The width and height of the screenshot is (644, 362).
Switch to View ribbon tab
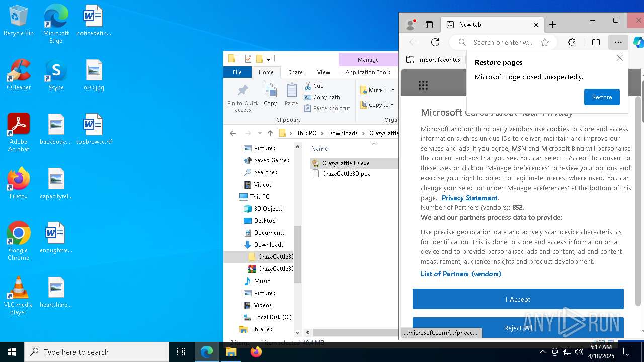[x=324, y=72]
